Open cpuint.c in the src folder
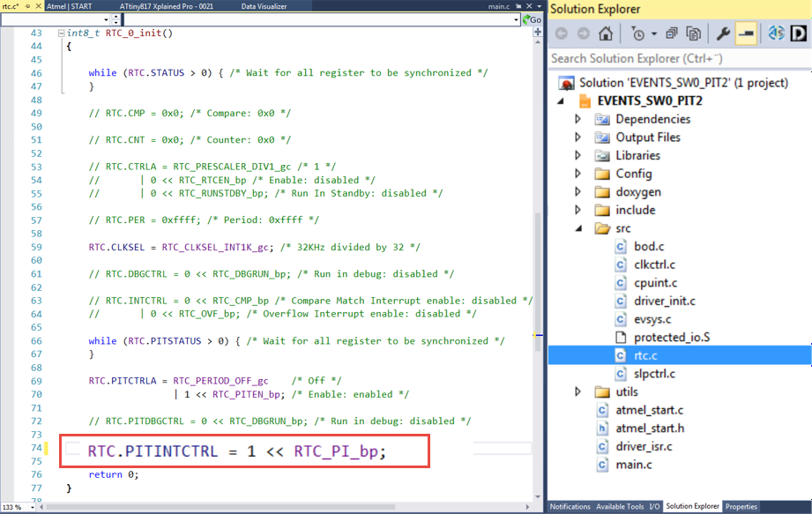 click(656, 283)
